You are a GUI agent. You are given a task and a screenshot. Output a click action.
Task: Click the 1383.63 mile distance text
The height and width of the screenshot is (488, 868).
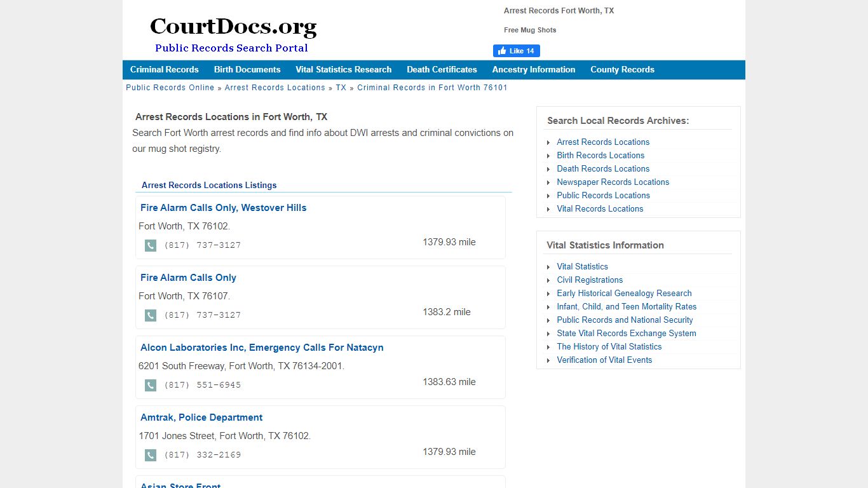[x=449, y=382]
